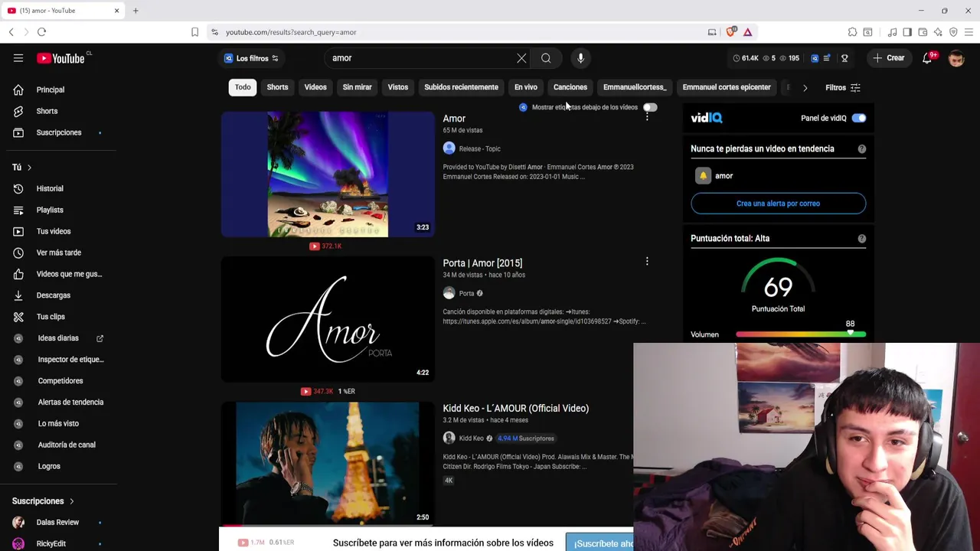980x551 pixels.
Task: Click the Porta Amor thumbnail
Action: click(x=328, y=319)
